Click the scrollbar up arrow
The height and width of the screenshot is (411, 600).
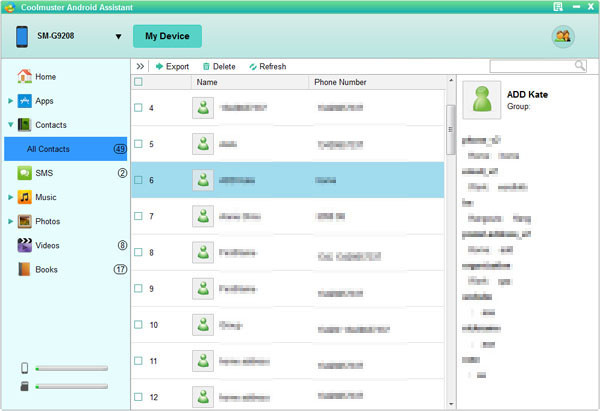451,80
